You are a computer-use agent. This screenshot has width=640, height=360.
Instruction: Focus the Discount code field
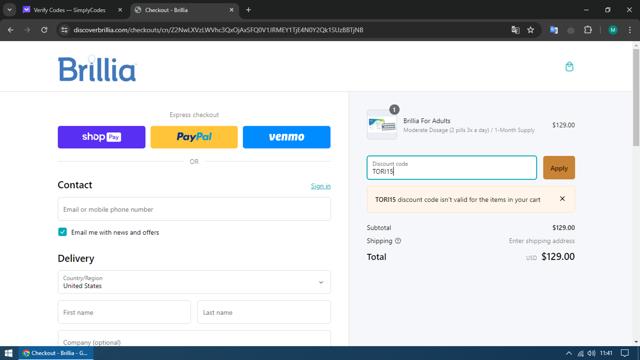451,168
